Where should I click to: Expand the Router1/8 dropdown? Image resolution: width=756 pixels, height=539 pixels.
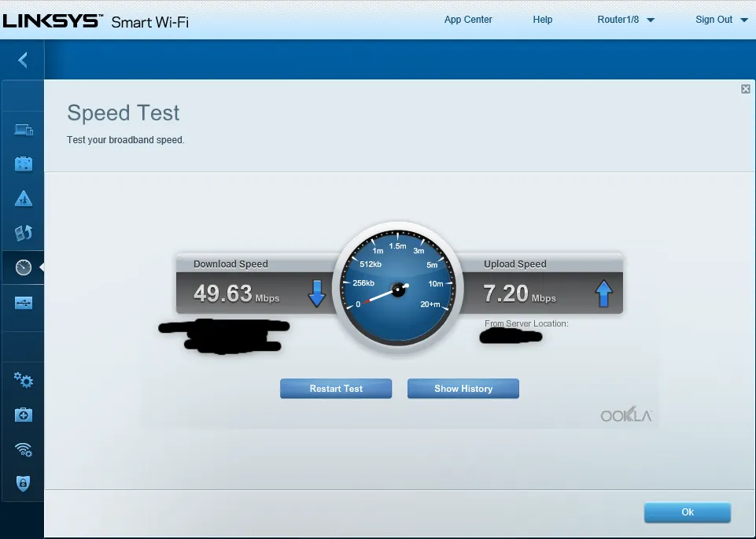(626, 20)
